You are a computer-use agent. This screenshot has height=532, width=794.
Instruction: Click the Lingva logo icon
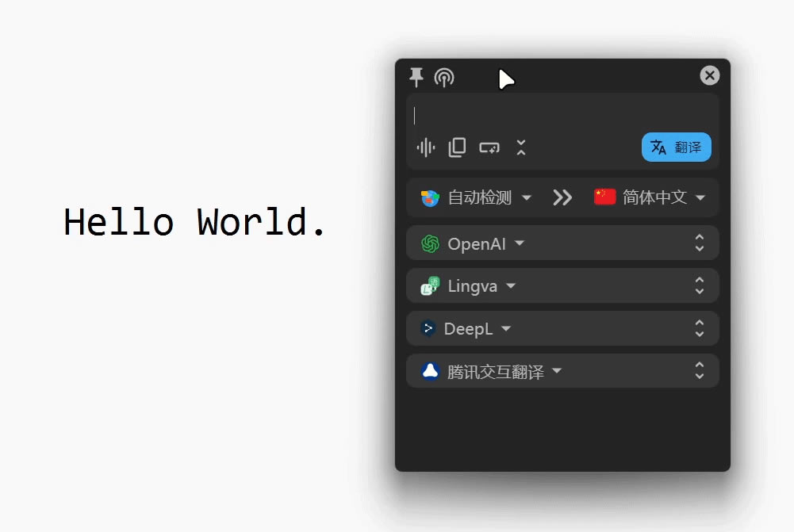(x=430, y=286)
